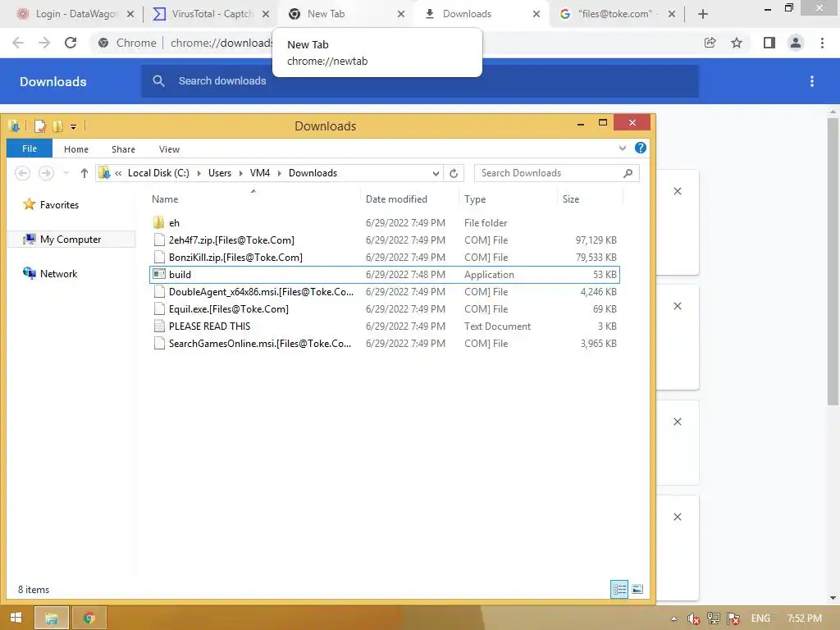Image resolution: width=840 pixels, height=630 pixels.
Task: Select PLEASE READ THIS text document
Action: click(x=384, y=326)
